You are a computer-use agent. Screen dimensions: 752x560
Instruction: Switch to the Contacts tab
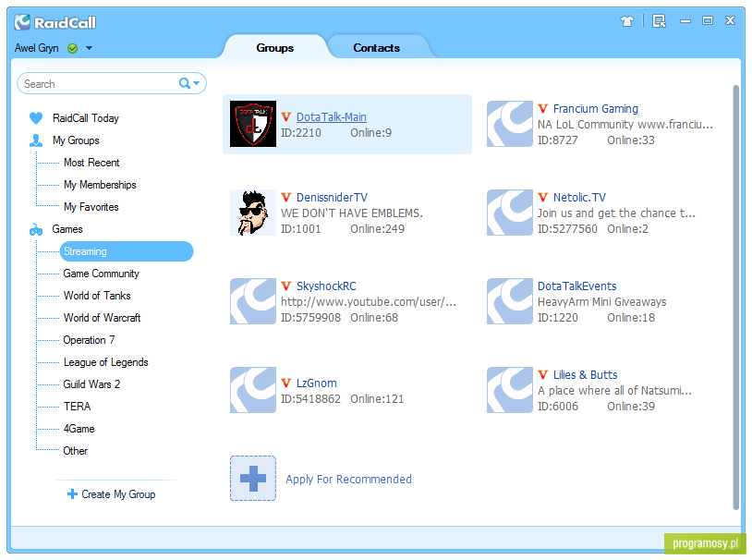(377, 47)
